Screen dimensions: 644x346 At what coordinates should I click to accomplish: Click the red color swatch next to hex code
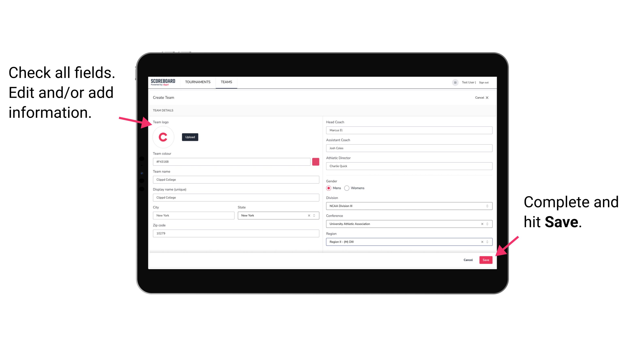click(316, 161)
